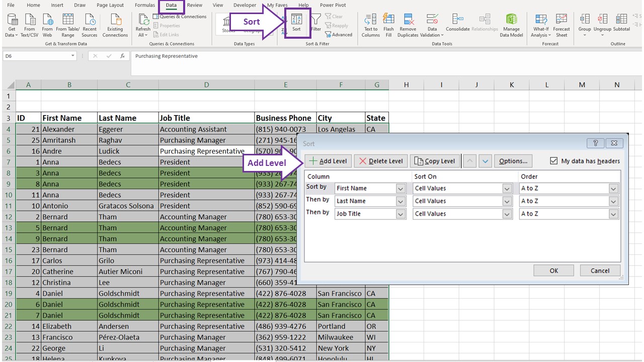Image resolution: width=644 pixels, height=362 pixels.
Task: Open Existing Connections
Action: 115,25
